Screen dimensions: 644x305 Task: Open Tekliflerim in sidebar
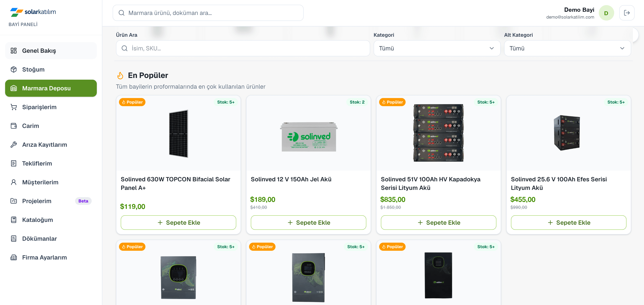tap(51, 163)
